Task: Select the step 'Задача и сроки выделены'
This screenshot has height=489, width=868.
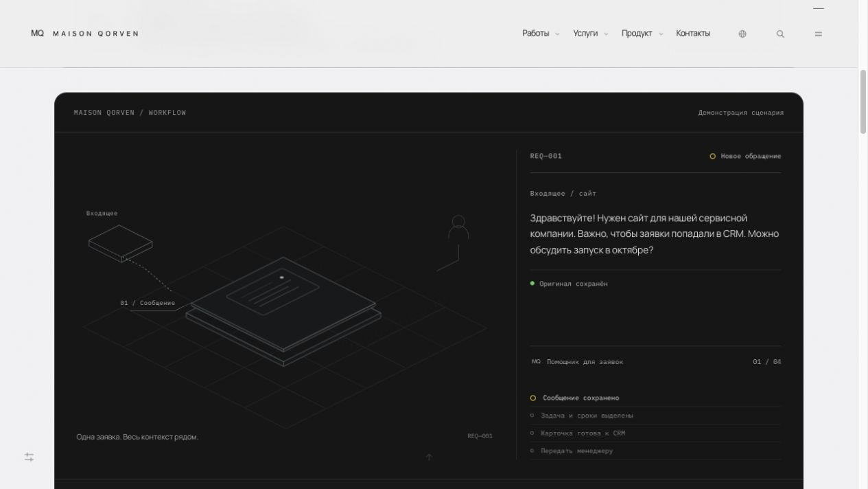Action: pos(655,416)
